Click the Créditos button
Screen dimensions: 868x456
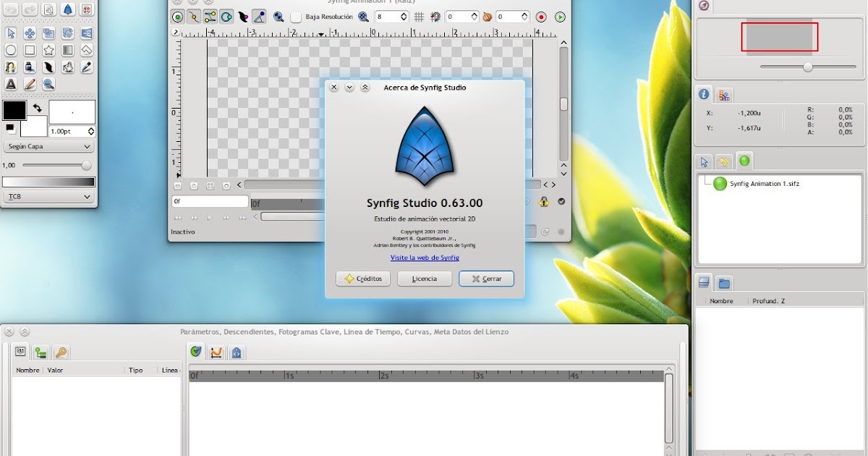click(363, 279)
